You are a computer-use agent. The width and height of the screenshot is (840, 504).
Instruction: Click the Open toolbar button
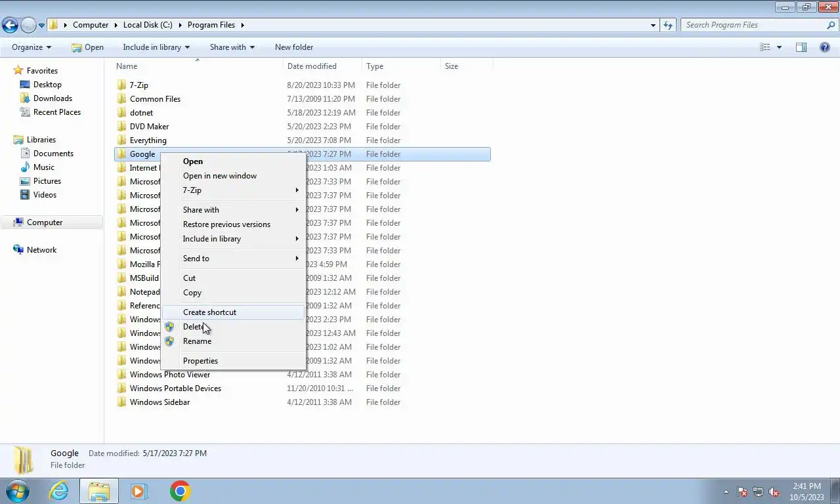click(x=87, y=47)
